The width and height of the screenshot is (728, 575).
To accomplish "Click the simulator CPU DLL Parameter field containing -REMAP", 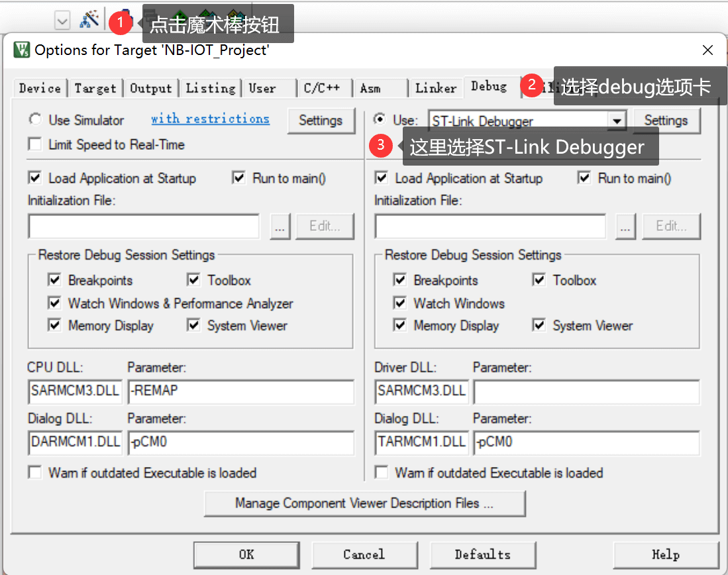I will click(240, 391).
